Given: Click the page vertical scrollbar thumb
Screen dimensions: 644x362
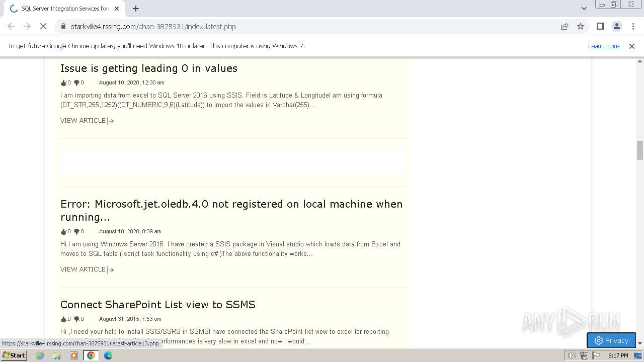Looking at the screenshot, I should tap(640, 150).
